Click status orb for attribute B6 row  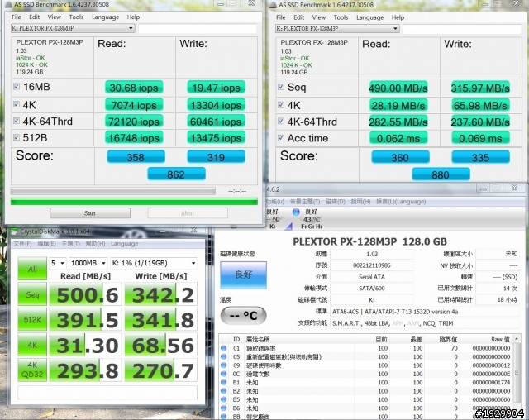point(223,408)
